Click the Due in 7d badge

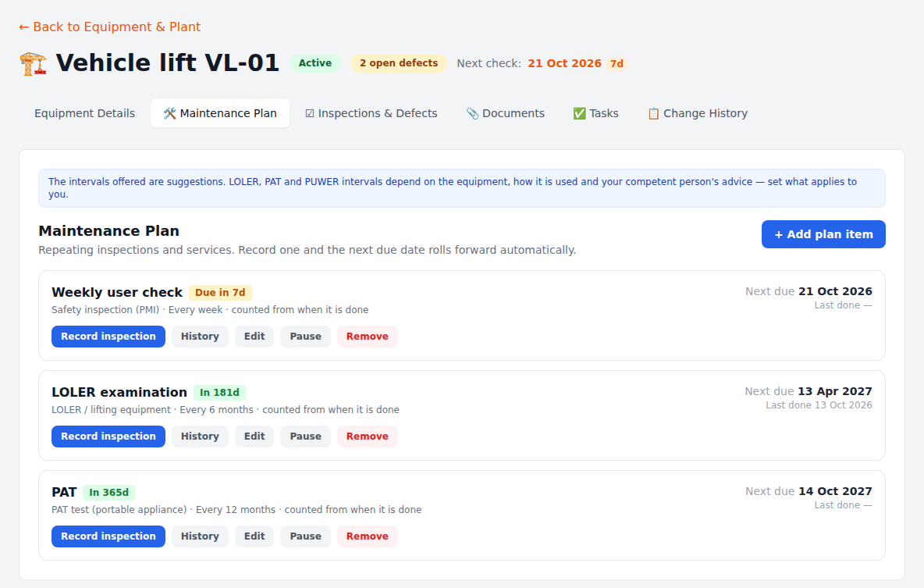point(220,293)
